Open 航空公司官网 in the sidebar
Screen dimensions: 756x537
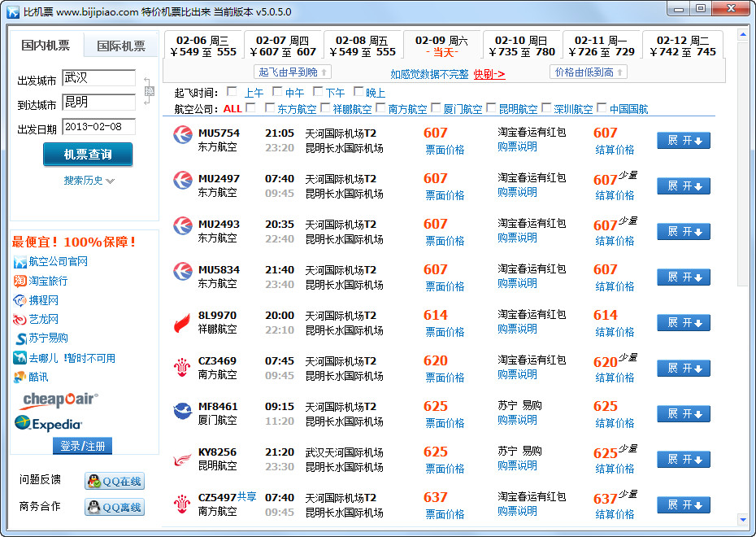point(58,261)
